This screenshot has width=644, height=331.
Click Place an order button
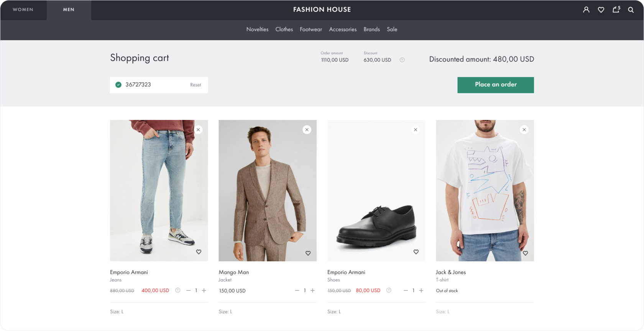click(496, 85)
